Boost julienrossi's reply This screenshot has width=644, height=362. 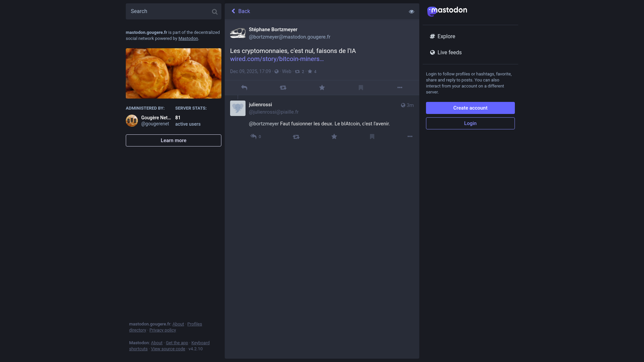point(296,137)
